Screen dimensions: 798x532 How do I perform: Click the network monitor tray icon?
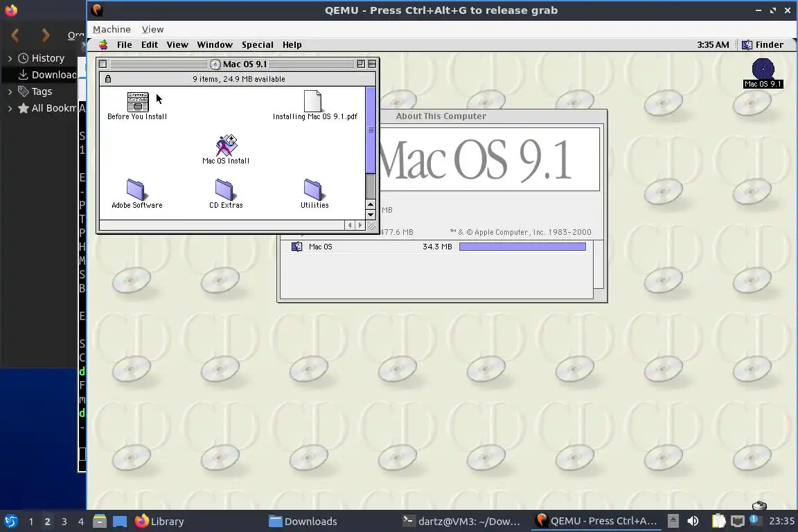(x=738, y=521)
